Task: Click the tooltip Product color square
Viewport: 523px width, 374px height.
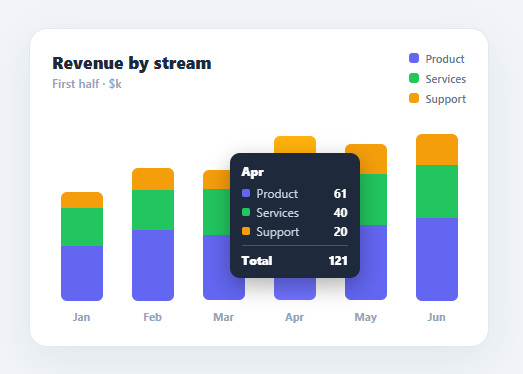Action: coord(246,193)
